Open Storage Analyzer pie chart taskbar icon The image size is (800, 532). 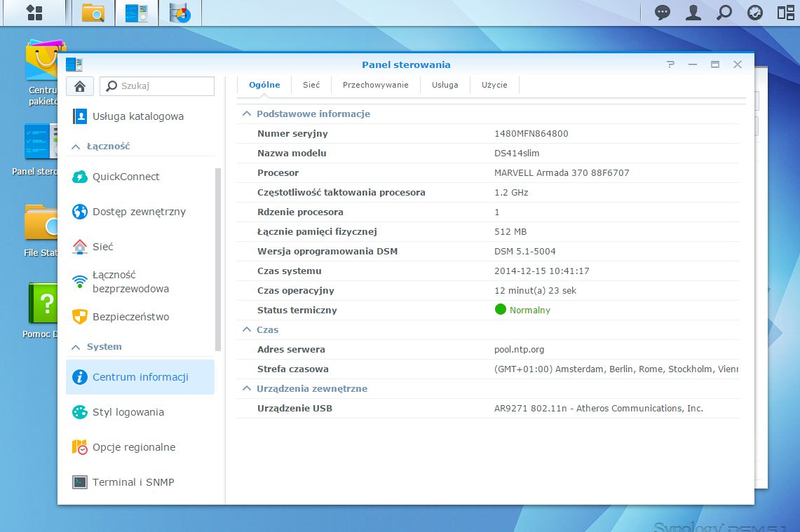click(x=180, y=13)
